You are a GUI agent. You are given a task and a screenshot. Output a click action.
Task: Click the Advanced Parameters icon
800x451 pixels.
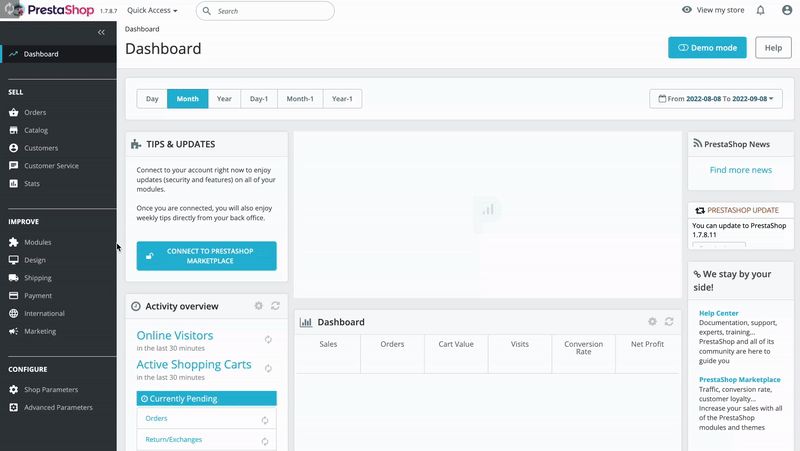(14, 408)
